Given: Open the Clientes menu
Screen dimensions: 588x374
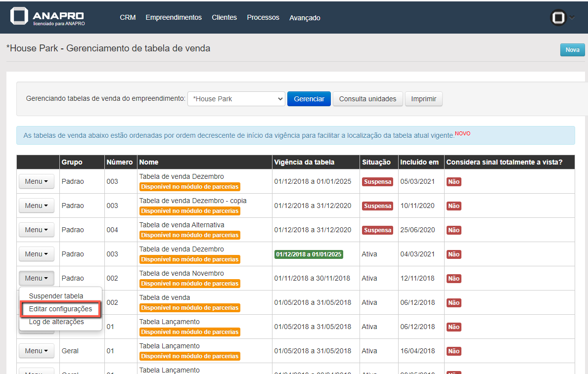Looking at the screenshot, I should tap(224, 18).
